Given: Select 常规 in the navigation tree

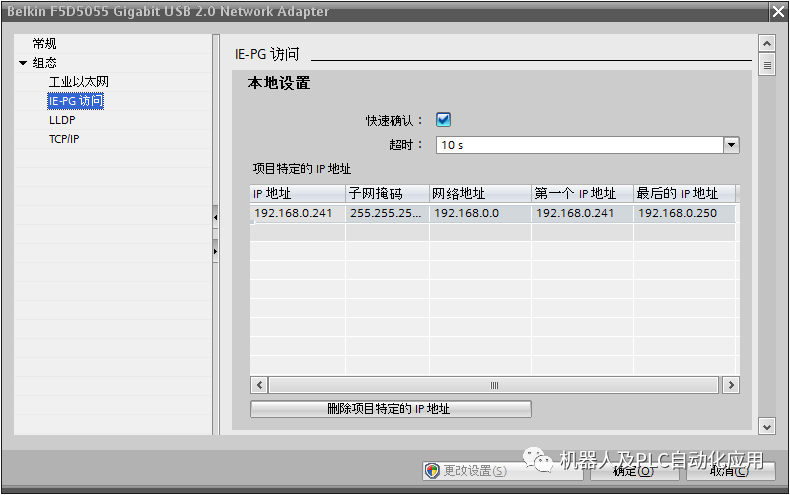Looking at the screenshot, I should (44, 44).
